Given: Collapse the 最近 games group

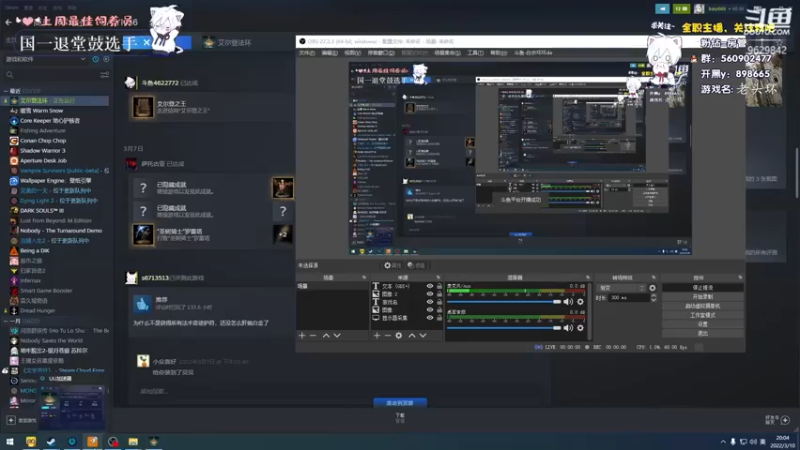Looking at the screenshot, I should (x=6, y=91).
